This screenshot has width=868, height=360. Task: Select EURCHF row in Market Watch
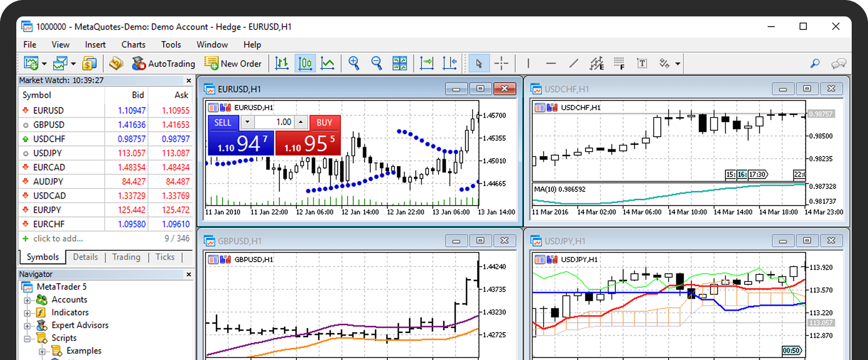(x=106, y=224)
